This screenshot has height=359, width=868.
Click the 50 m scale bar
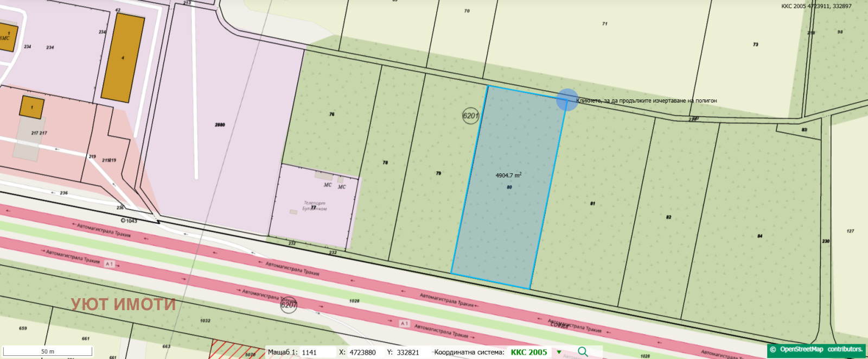tap(48, 351)
